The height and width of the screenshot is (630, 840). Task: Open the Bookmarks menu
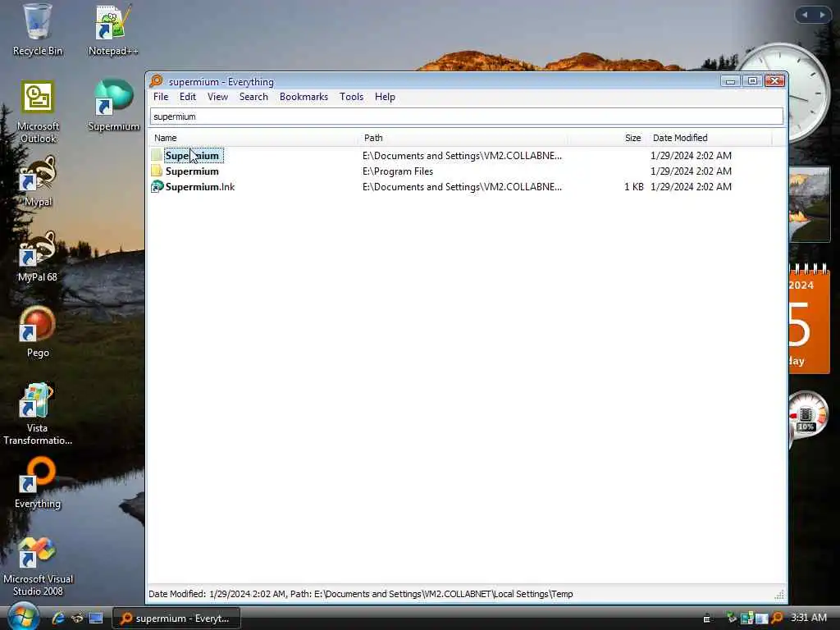304,97
